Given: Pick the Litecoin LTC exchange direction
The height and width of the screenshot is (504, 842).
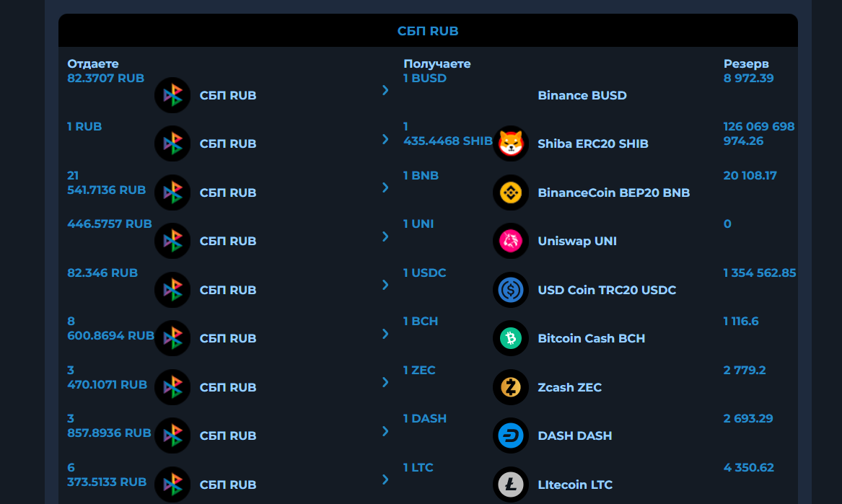Looking at the screenshot, I should tap(575, 484).
